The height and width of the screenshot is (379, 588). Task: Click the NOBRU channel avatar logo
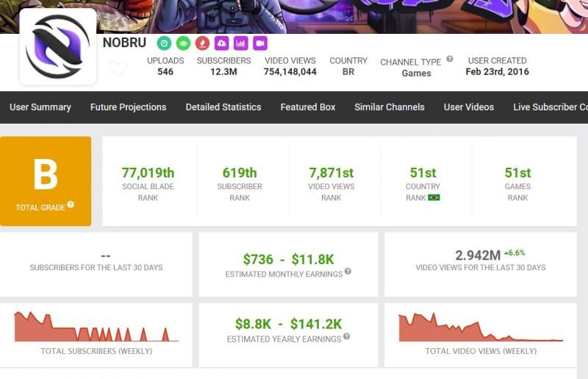57,47
